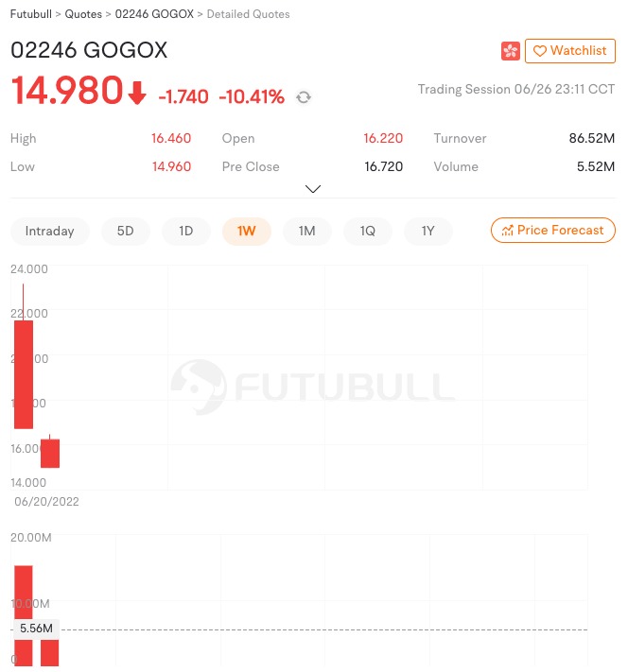Open the 02246 GOGOX breadcrumb link
The image size is (628, 672).
(x=154, y=14)
